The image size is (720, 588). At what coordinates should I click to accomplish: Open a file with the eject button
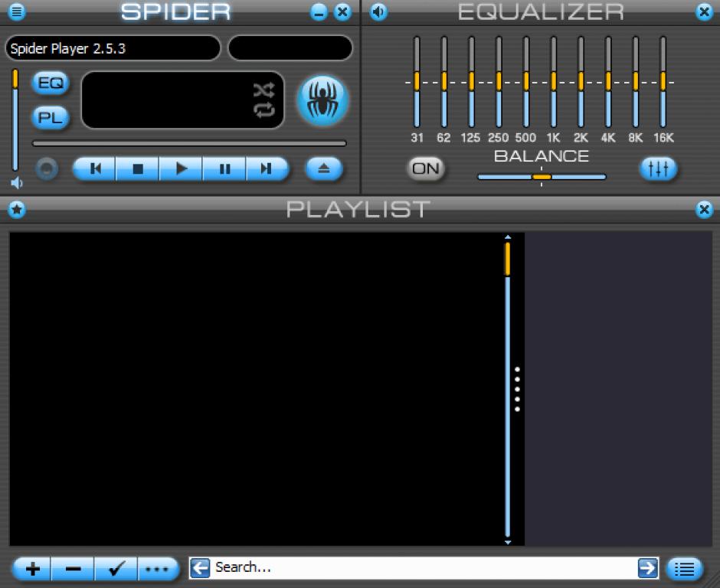(324, 169)
